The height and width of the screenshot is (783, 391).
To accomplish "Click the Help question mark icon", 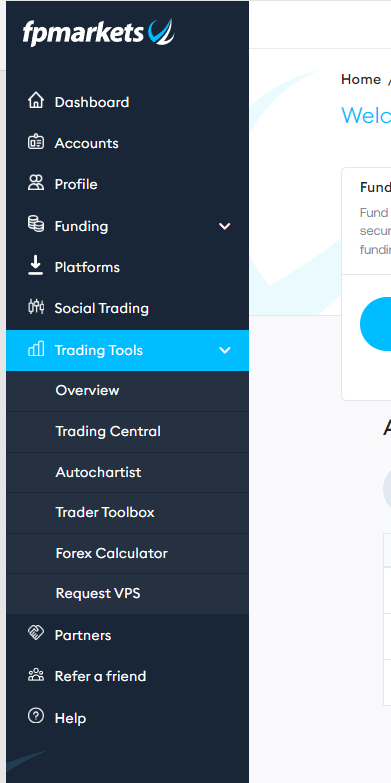I will click(x=35, y=716).
